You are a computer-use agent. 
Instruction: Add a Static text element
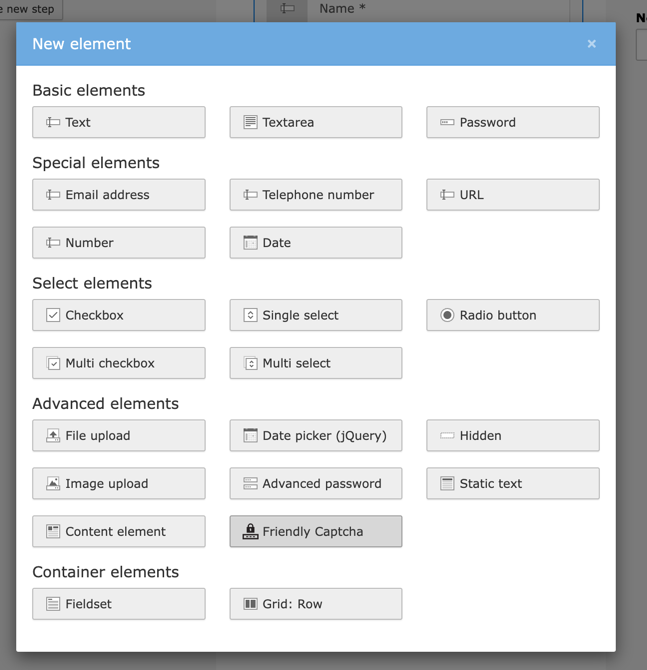point(512,484)
